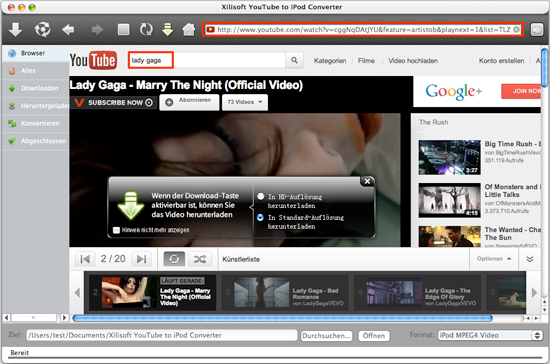The height and width of the screenshot is (364, 550).
Task: Click the Abonnieren button
Action: [189, 102]
